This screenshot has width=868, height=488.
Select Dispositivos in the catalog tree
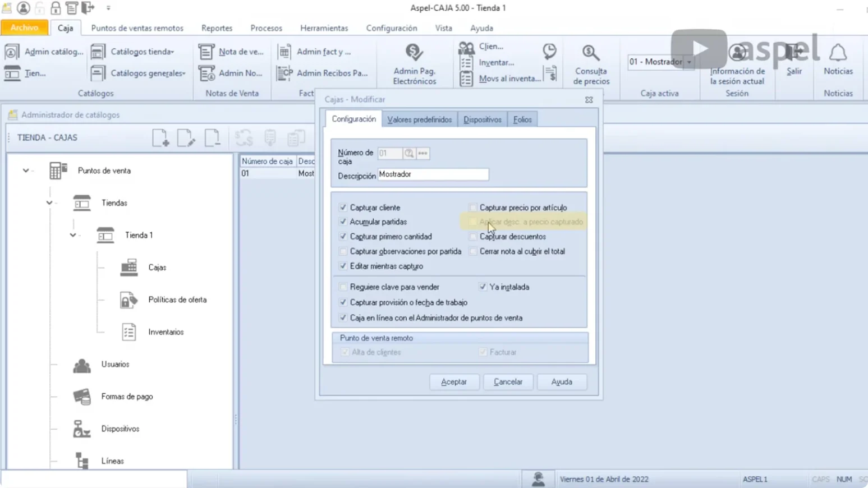coord(120,429)
